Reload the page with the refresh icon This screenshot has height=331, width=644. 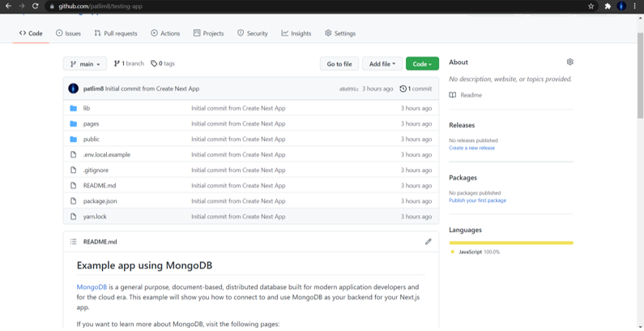point(36,6)
